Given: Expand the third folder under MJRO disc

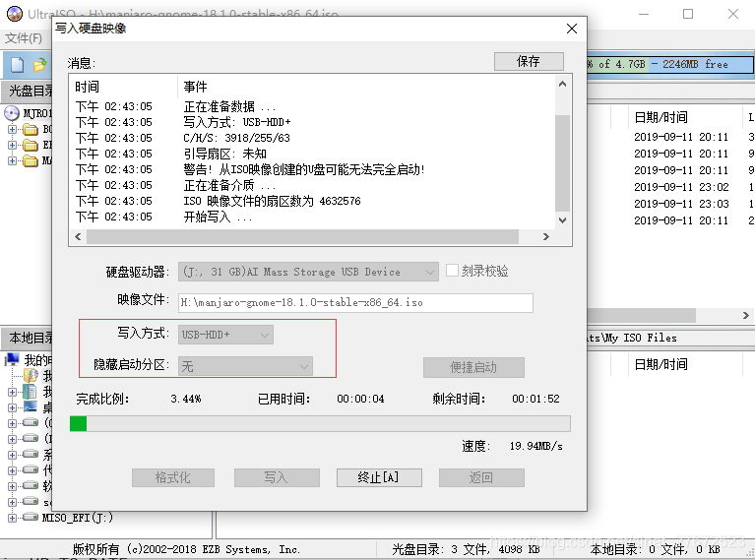Looking at the screenshot, I should coord(12,160).
